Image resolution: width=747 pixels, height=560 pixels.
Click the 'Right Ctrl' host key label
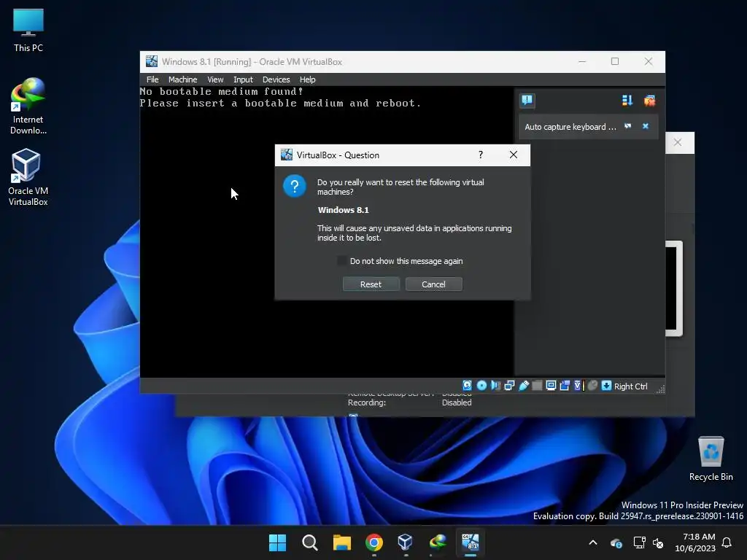[x=631, y=386]
